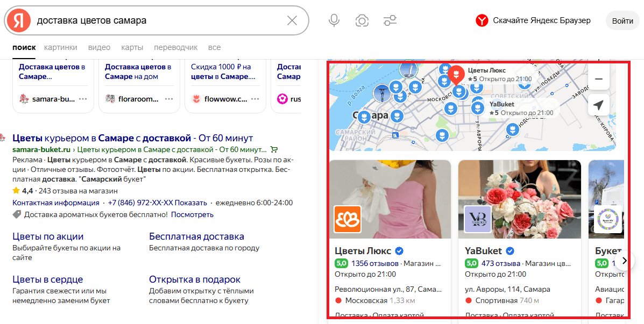Open more options dots on floraroom card
The height and width of the screenshot is (324, 644).
[169, 99]
